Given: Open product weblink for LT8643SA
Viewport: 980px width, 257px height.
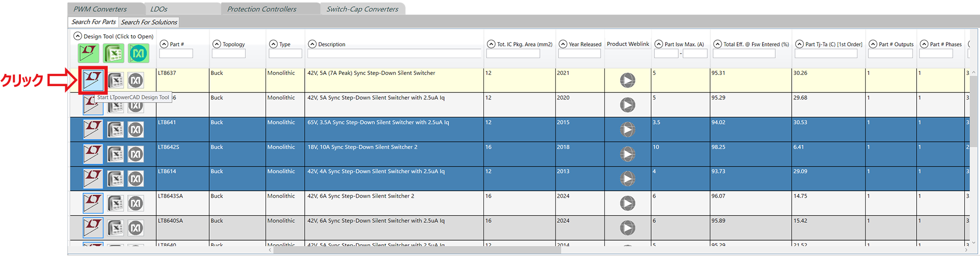Looking at the screenshot, I should click(627, 203).
